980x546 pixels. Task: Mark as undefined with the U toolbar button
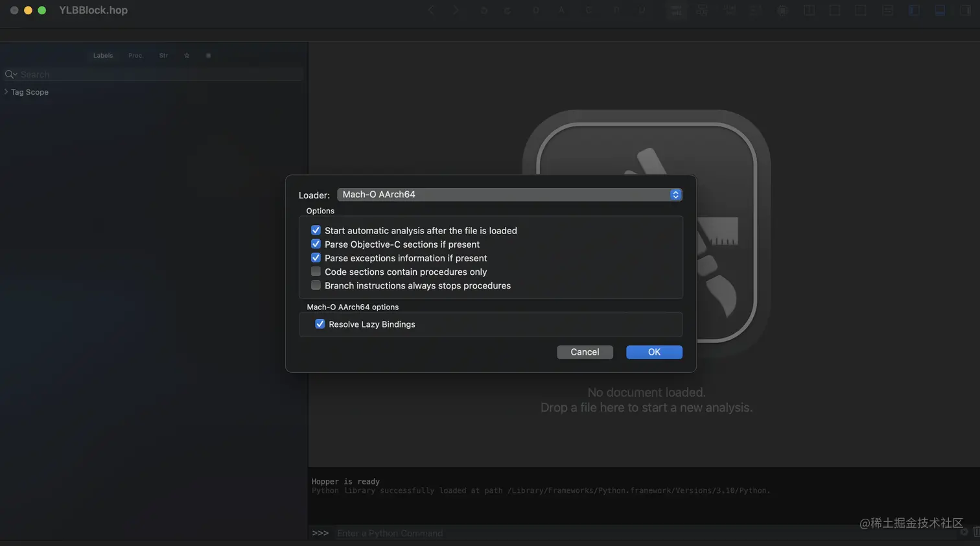point(642,10)
